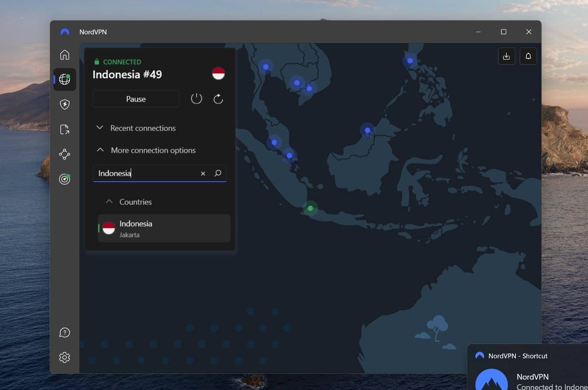Screen dimensions: 588x390
Task: Select the green Jakarta server map dot
Action: click(x=310, y=208)
